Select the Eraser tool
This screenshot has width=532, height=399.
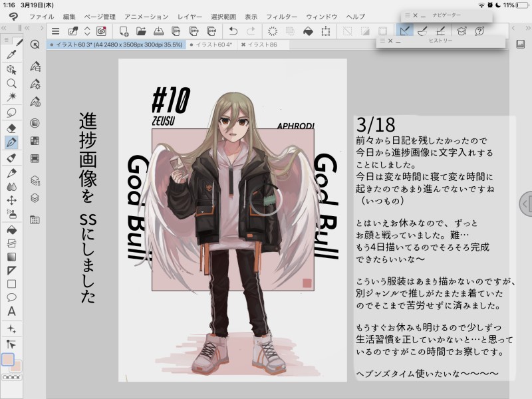point(11,128)
